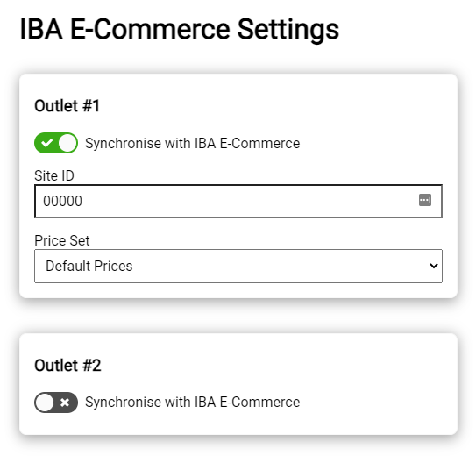Click the autofill key icon in Site ID field
This screenshot has width=476, height=456.
(x=424, y=200)
